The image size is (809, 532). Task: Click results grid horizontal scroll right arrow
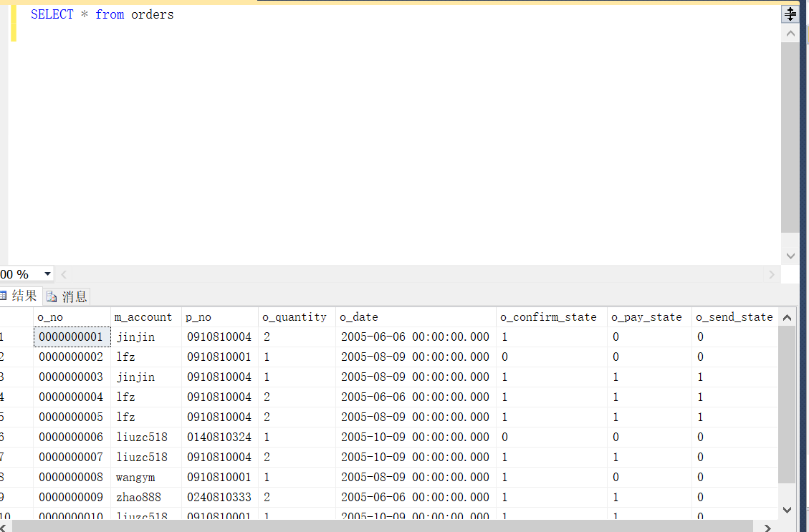click(x=767, y=528)
